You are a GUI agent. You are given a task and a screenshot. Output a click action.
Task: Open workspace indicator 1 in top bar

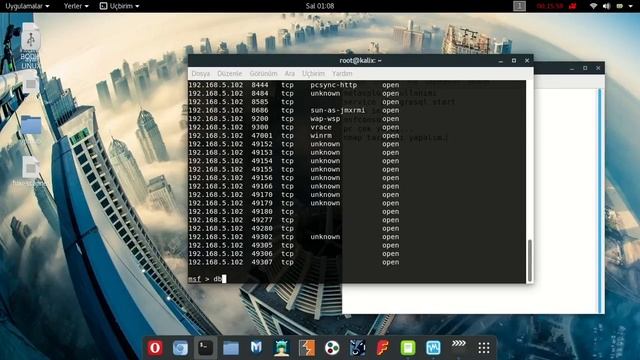coord(519,6)
